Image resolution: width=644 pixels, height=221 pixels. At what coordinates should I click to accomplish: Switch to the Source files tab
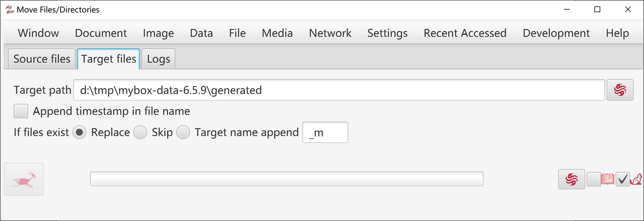tap(42, 59)
